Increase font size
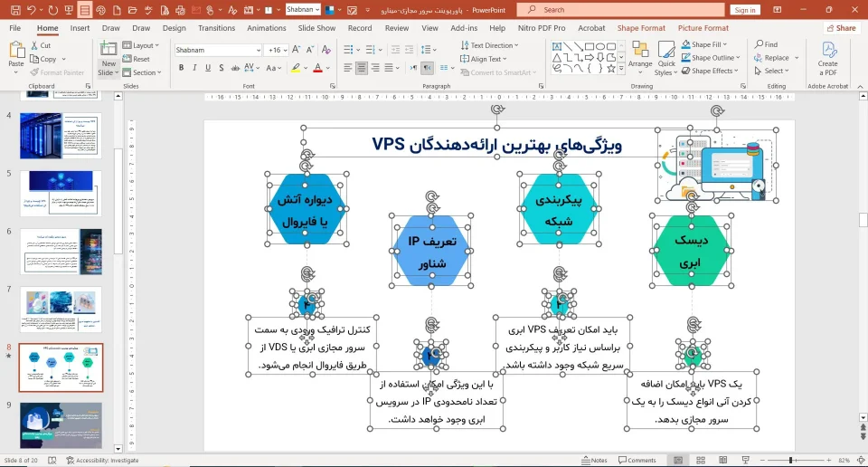This screenshot has width=868, height=467. [297, 50]
